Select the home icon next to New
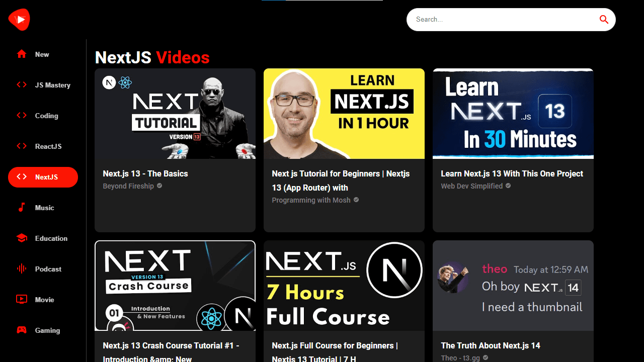Screen dimensions: 644x362 pos(21,54)
